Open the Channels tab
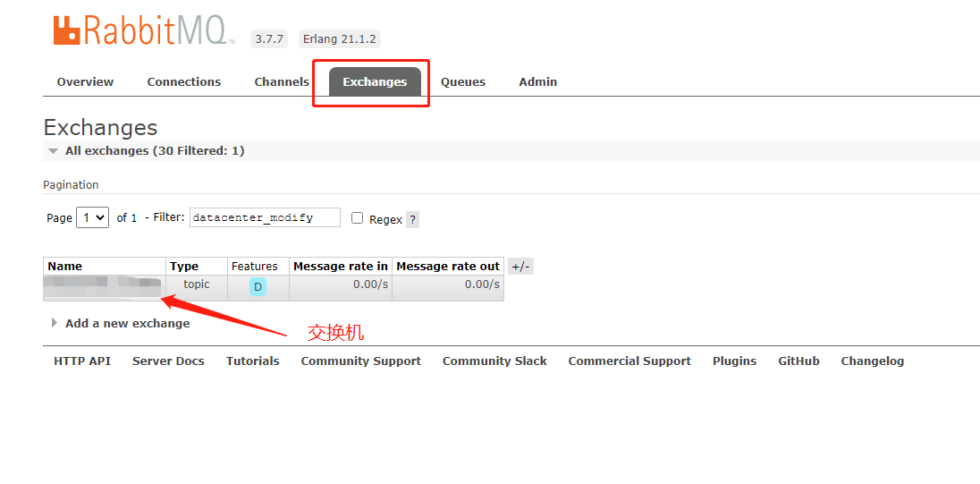The width and height of the screenshot is (980, 484). pyautogui.click(x=282, y=82)
